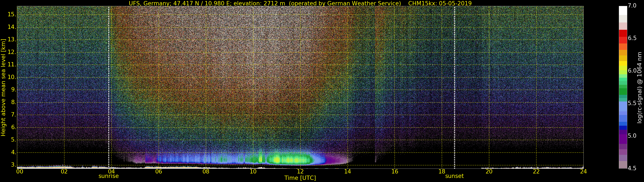Screen dimensions: 644x182
Task: Click the colorbar value '6.0'
Action: point(632,71)
